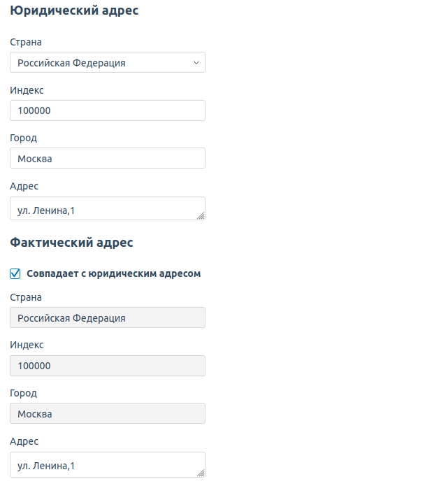Click the Фактический адрес heading
The height and width of the screenshot is (486, 448).
[x=71, y=243]
